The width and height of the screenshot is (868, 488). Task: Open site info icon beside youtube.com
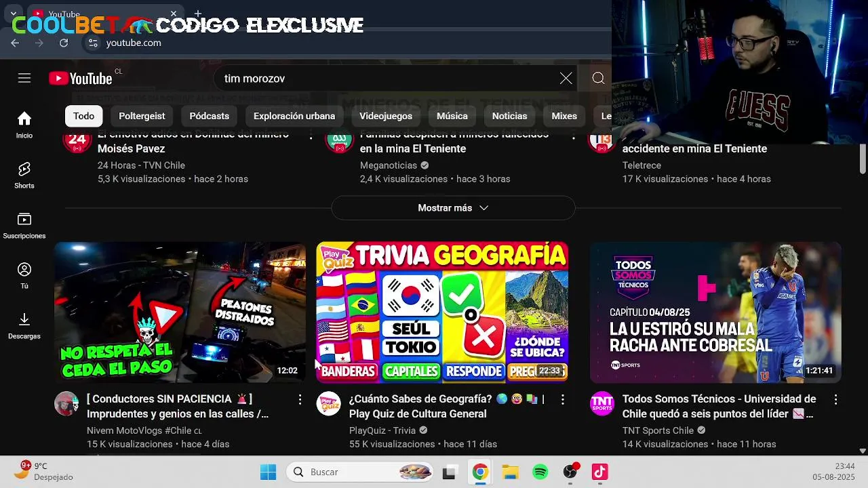[x=93, y=43]
